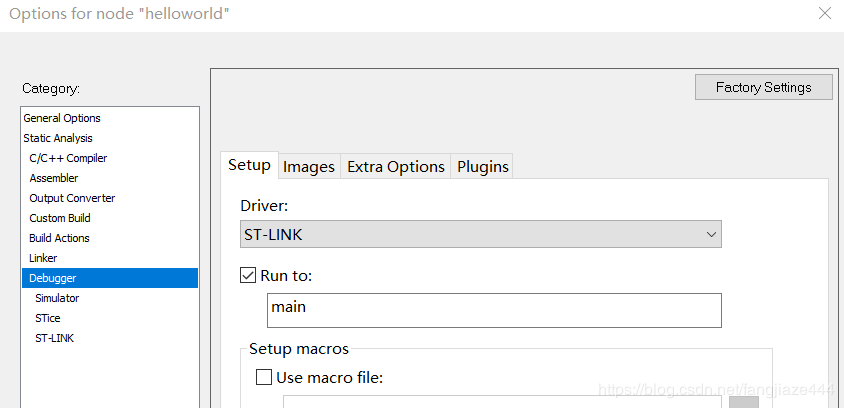The height and width of the screenshot is (408, 844).
Task: Switch to the Images tab
Action: pos(308,167)
